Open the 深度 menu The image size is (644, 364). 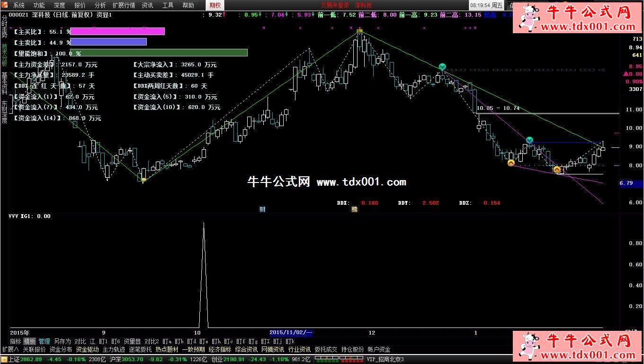(60, 5)
